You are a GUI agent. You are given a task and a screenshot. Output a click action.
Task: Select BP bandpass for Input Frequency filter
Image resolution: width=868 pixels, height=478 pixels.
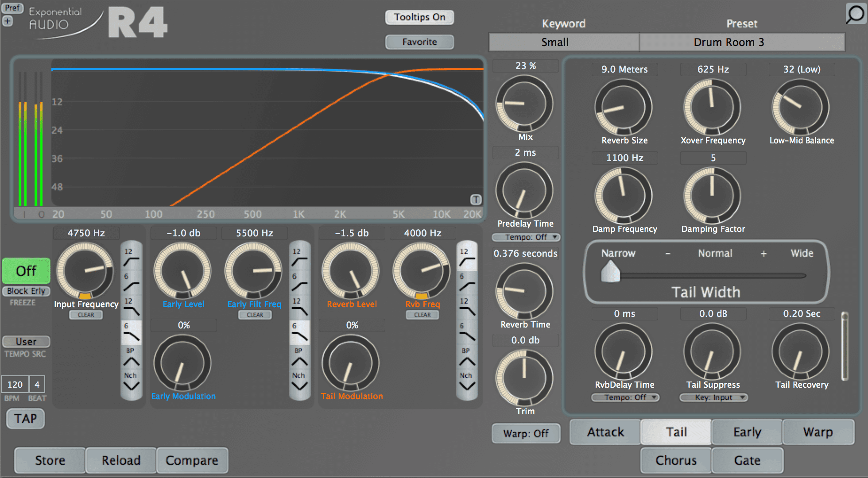coord(131,357)
